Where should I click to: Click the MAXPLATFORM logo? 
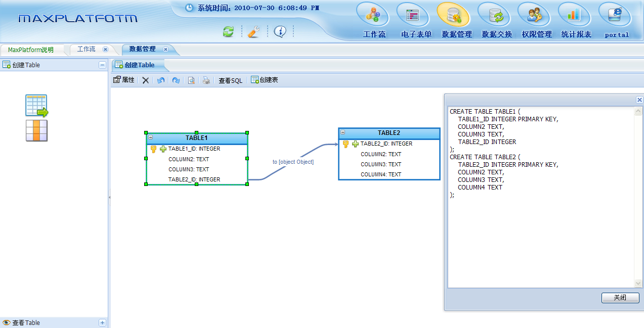78,19
